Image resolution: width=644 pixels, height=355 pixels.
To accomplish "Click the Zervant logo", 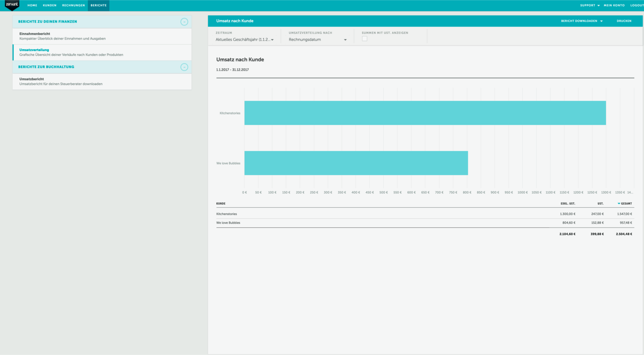I will (x=12, y=5).
